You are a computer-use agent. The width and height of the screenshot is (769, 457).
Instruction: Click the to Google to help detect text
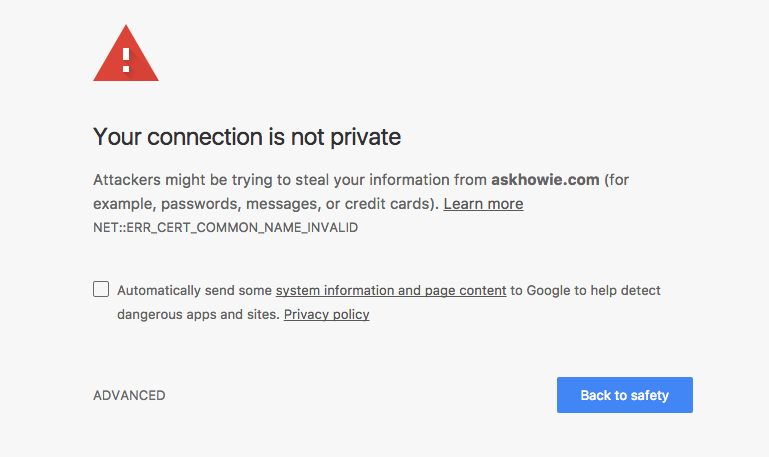click(x=585, y=291)
